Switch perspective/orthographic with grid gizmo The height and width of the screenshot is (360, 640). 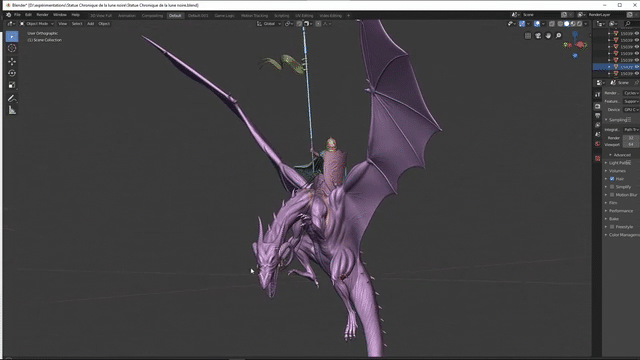(x=528, y=36)
